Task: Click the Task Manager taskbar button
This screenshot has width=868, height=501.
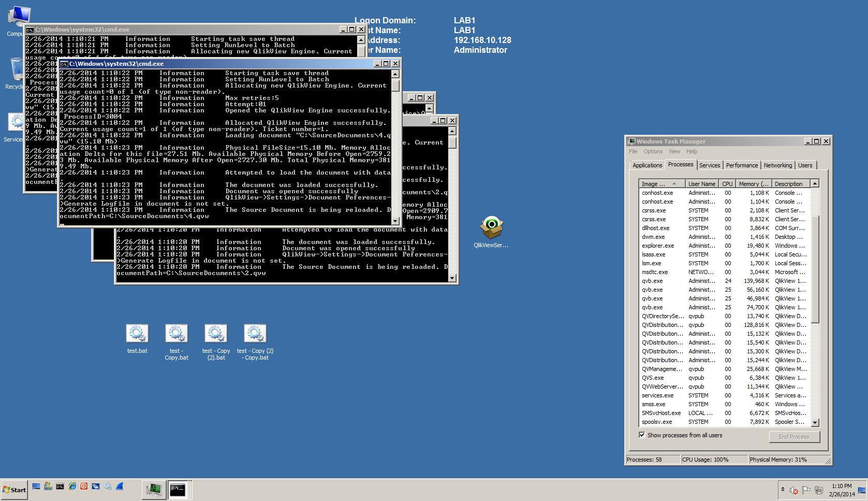Action: click(x=154, y=490)
